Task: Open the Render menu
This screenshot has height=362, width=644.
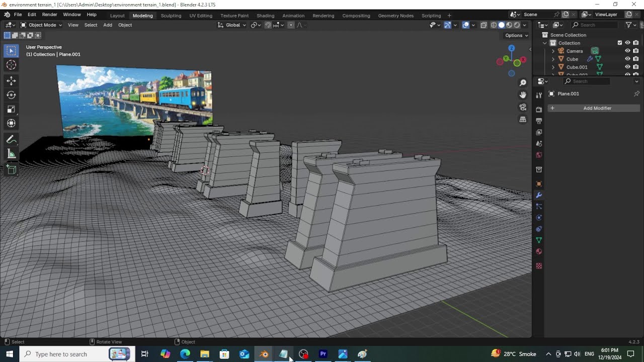Action: coord(49,15)
